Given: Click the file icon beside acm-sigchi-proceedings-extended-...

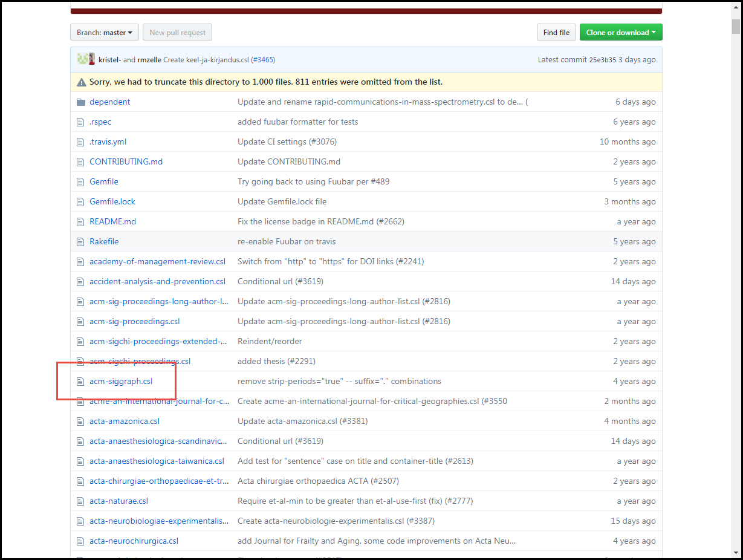Looking at the screenshot, I should (x=80, y=341).
